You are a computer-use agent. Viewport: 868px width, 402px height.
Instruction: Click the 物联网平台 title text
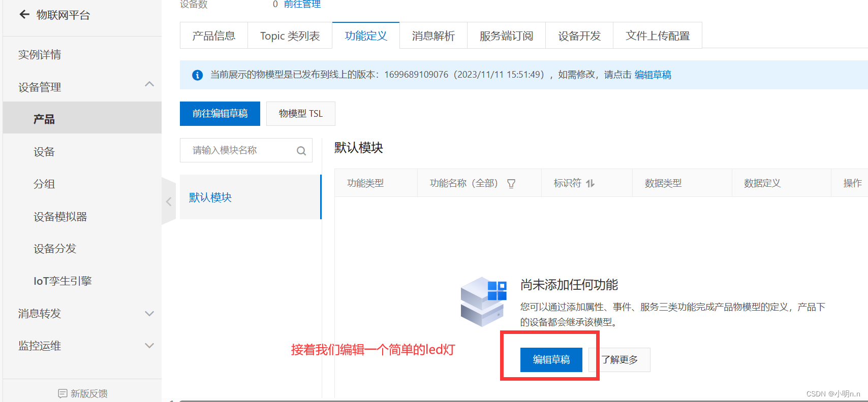coord(63,15)
